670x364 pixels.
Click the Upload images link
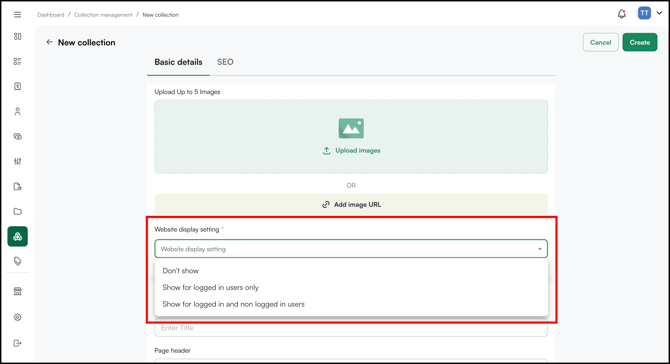tap(351, 150)
